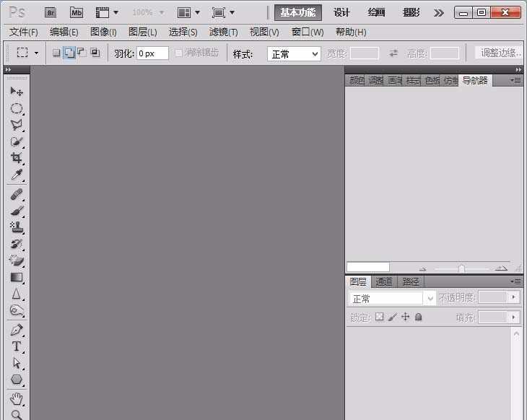Open the 滤镜(T) menu
This screenshot has width=527, height=420.
coord(223,32)
